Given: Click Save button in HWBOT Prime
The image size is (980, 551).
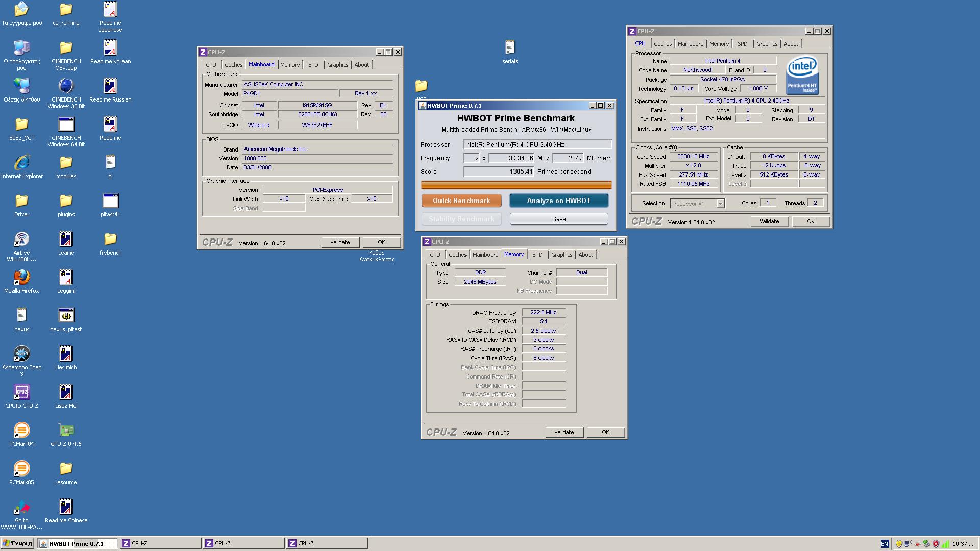Looking at the screenshot, I should [x=559, y=219].
